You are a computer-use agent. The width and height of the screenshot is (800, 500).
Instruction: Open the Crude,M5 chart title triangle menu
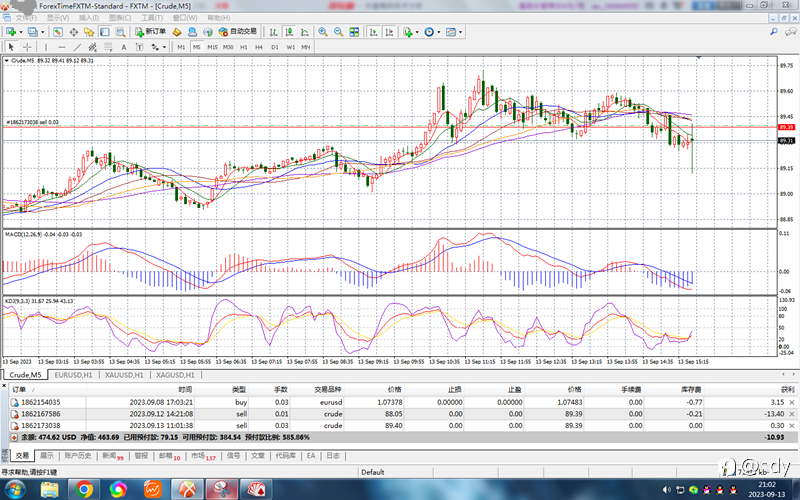[x=7, y=61]
